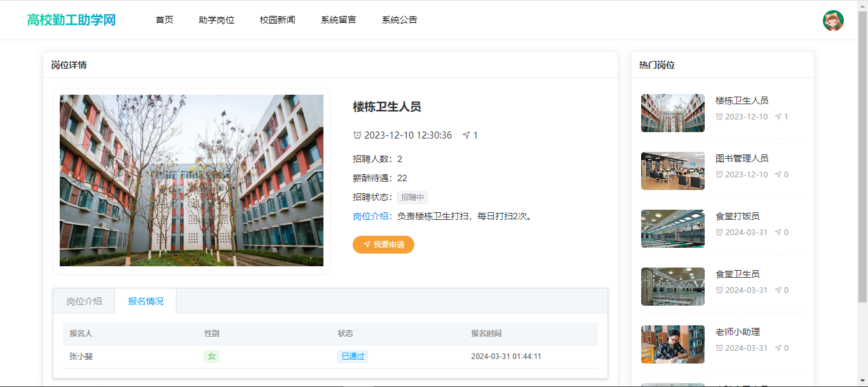Viewport: 868px width, 387px height.
Task: Open the 助学岗位 menu item
Action: 217,20
